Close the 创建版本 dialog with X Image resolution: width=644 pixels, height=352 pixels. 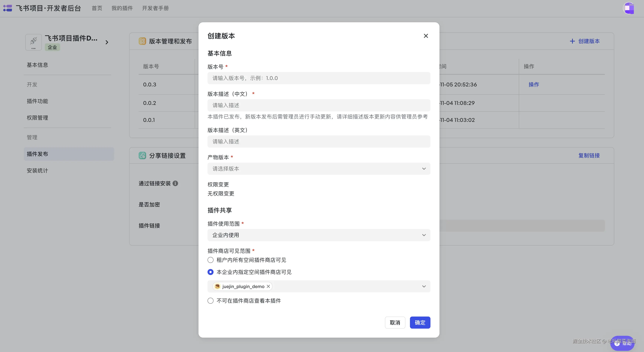[426, 36]
